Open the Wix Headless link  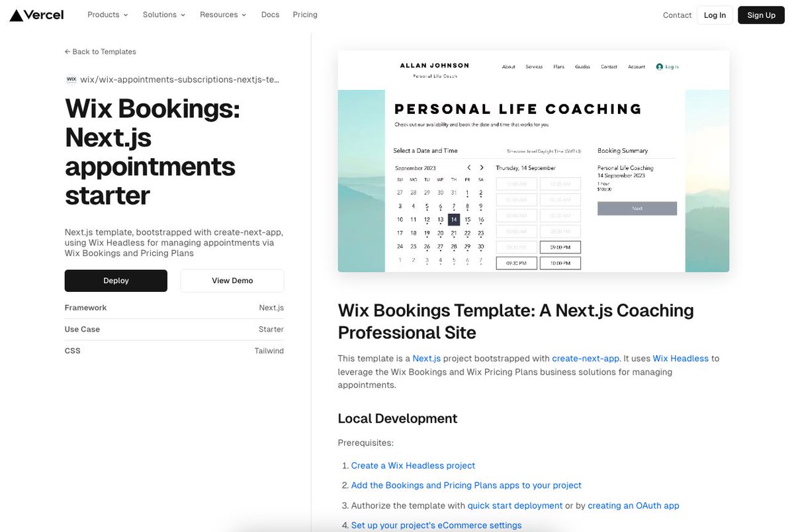(x=681, y=359)
